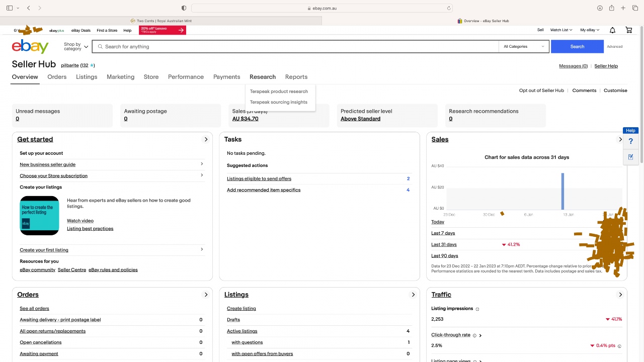
Task: Expand My eBay dropdown
Action: tap(590, 30)
